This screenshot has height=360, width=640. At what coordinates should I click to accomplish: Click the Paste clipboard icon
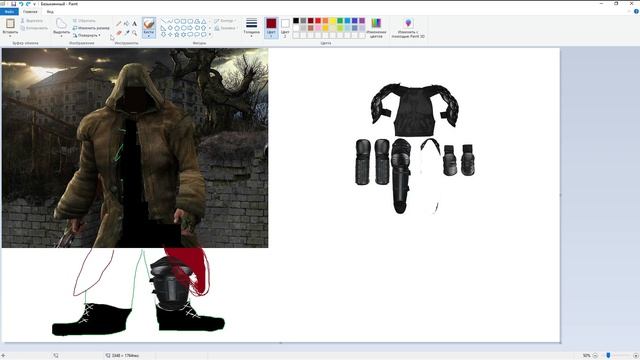(x=10, y=24)
